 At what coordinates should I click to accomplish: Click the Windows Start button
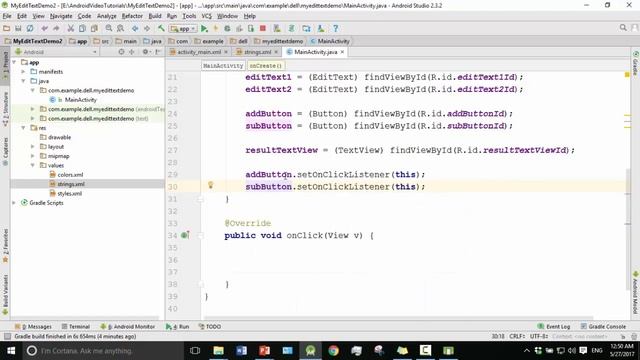[11, 351]
